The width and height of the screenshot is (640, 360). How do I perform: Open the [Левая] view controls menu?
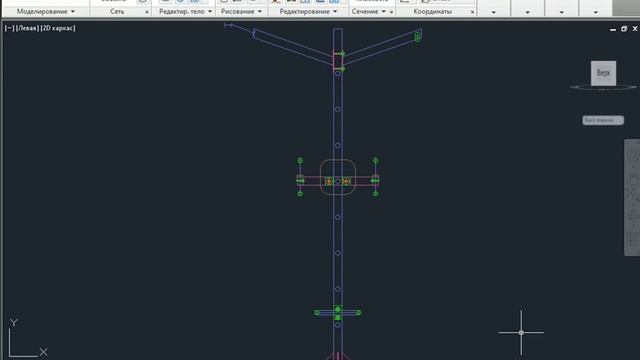coord(27,28)
